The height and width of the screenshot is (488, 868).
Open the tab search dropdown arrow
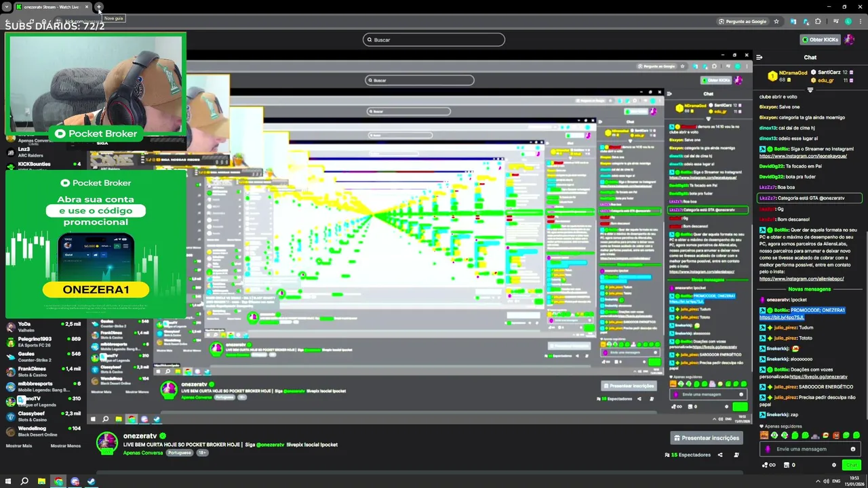click(x=7, y=7)
